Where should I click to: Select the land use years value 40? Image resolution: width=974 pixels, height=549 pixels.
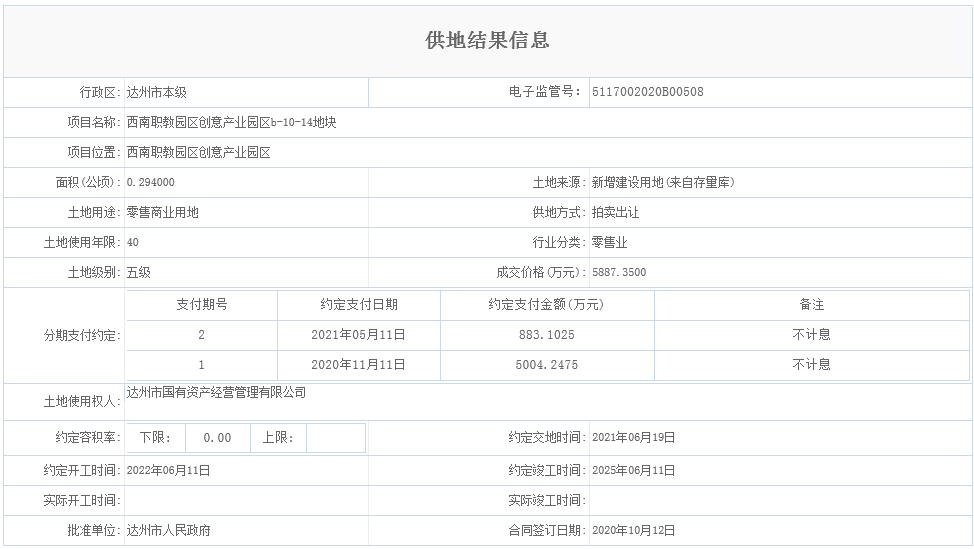click(x=133, y=243)
